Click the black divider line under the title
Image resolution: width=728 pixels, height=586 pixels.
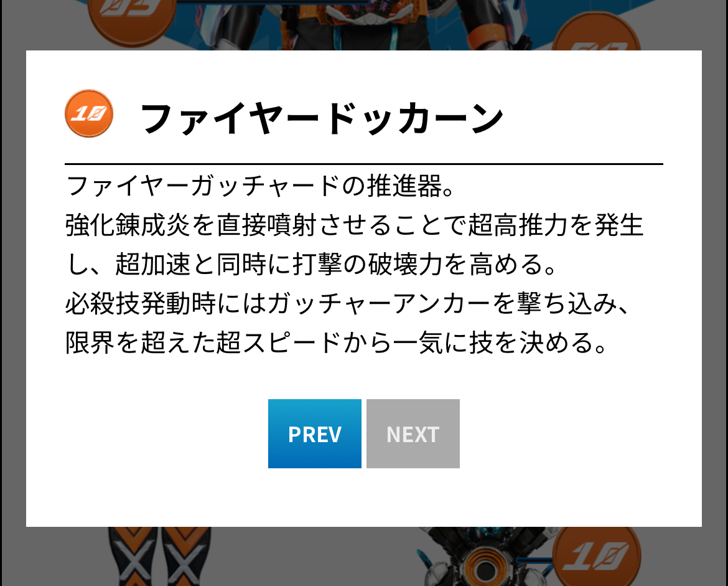click(x=363, y=164)
